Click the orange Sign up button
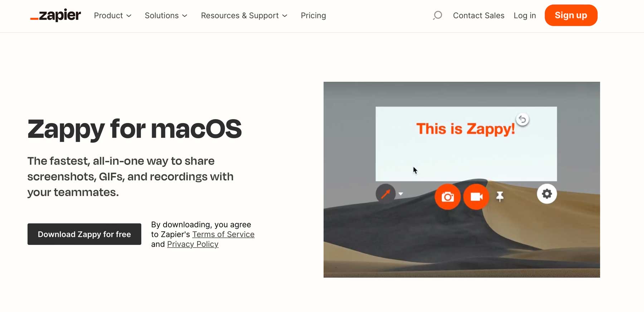This screenshot has width=644, height=312. coord(571,15)
